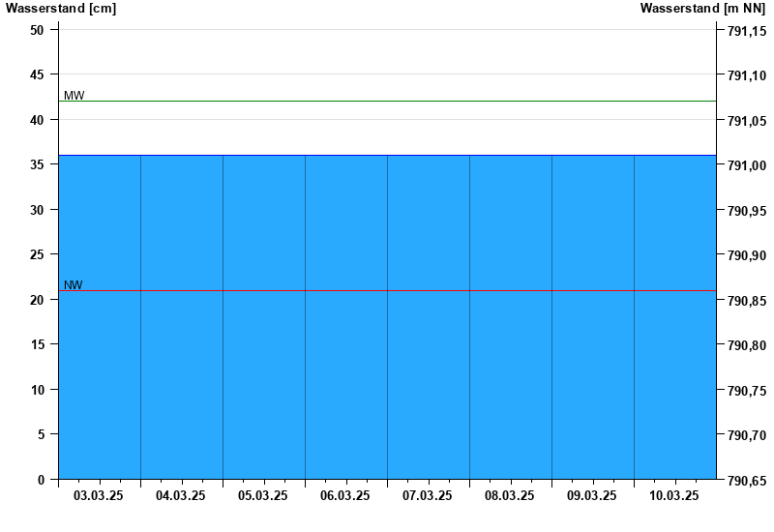Click the 45 value on left axis

37,75
